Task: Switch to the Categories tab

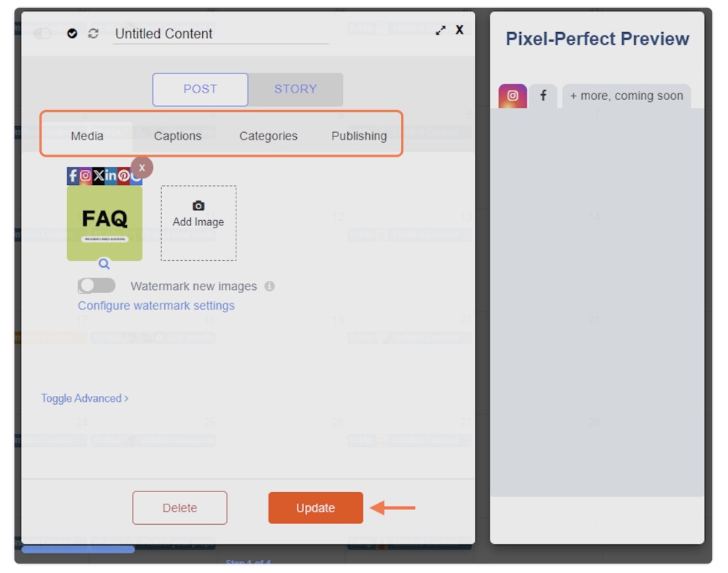Action: click(268, 136)
